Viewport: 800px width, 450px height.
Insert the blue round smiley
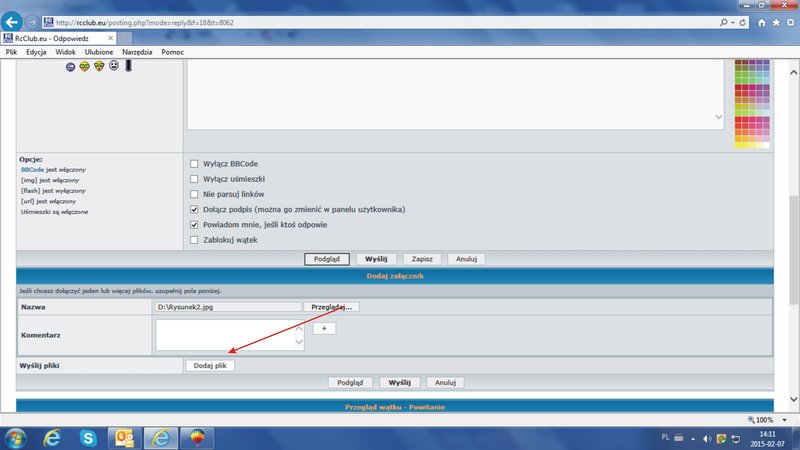[70, 67]
